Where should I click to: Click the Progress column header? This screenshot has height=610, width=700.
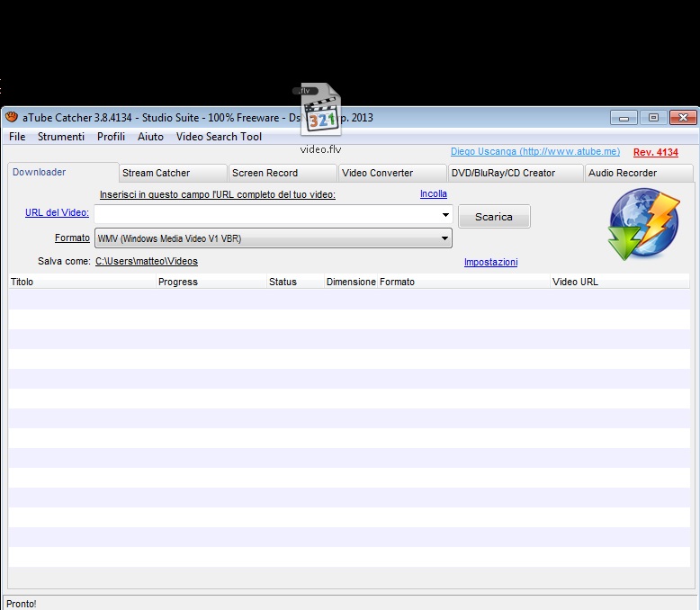click(211, 282)
